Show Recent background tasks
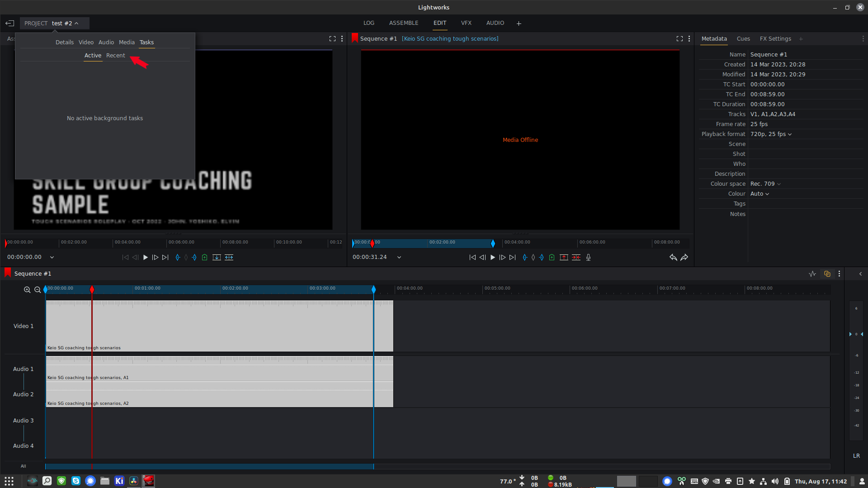The height and width of the screenshot is (488, 868). [x=116, y=55]
